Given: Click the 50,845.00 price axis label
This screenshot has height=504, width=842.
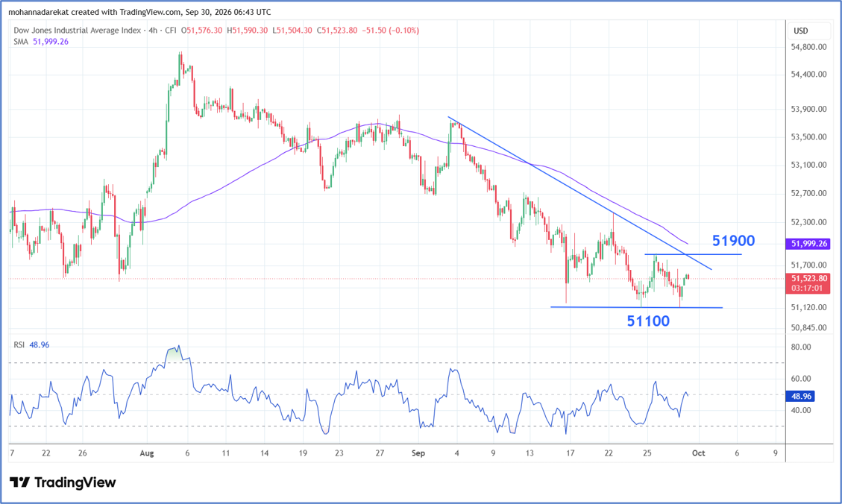Looking at the screenshot, I should [x=808, y=327].
